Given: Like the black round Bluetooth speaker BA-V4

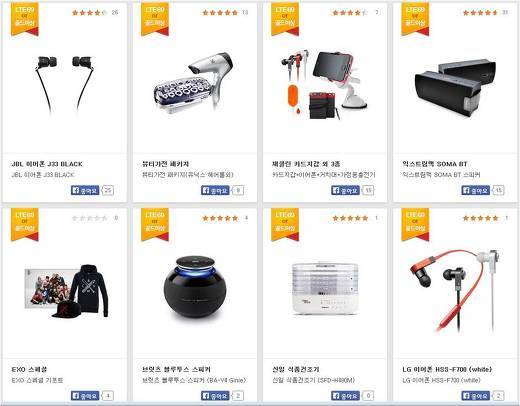Looking at the screenshot, I should pyautogui.click(x=215, y=396).
